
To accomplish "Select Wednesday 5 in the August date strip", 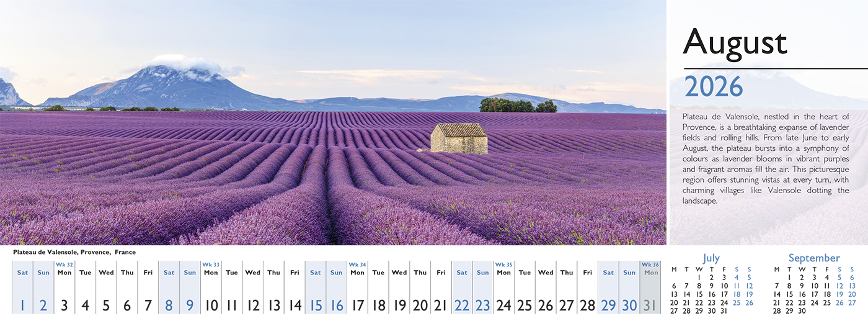I will coord(106,287).
